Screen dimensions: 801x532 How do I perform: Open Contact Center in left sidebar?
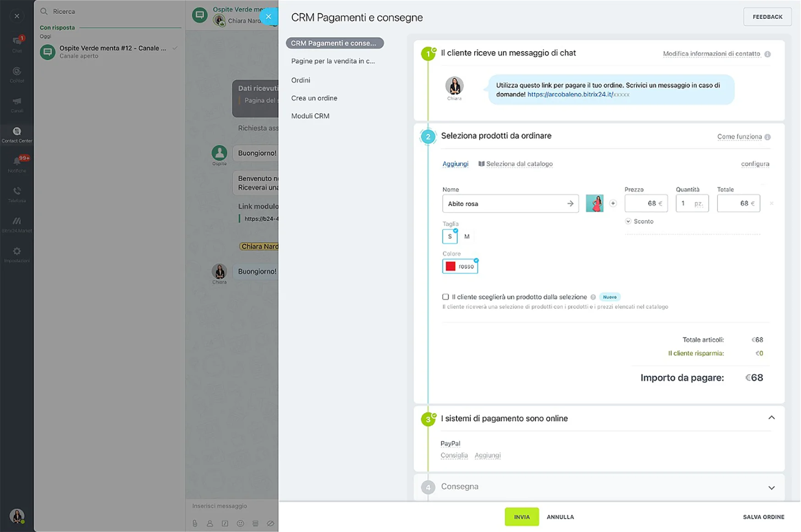coord(17,134)
